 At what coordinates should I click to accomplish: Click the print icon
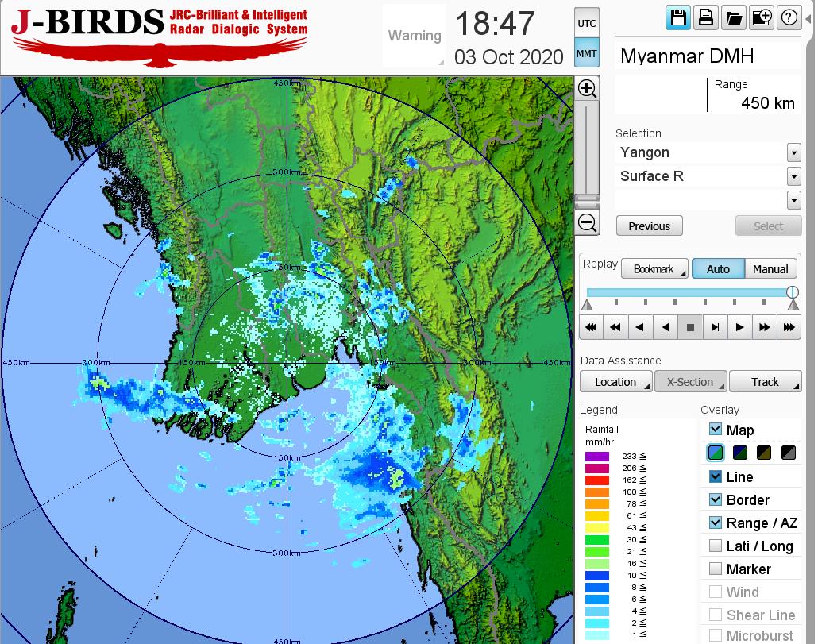pos(705,18)
